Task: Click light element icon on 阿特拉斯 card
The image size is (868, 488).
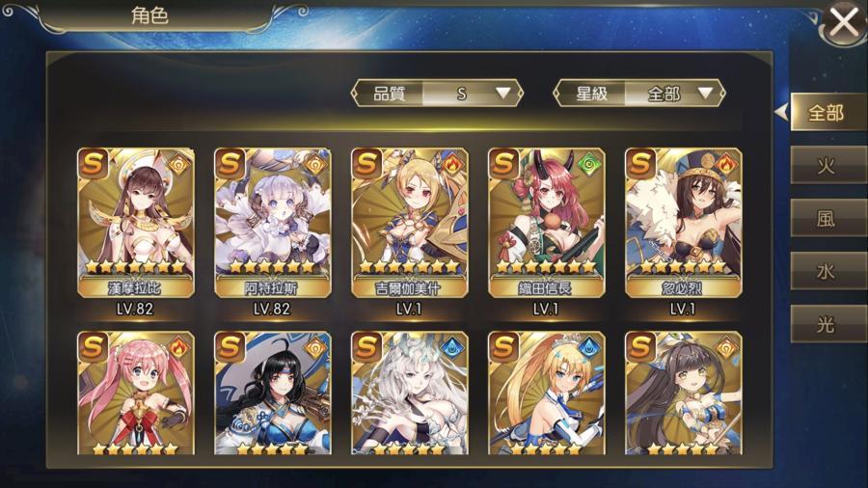Action: coord(314,164)
